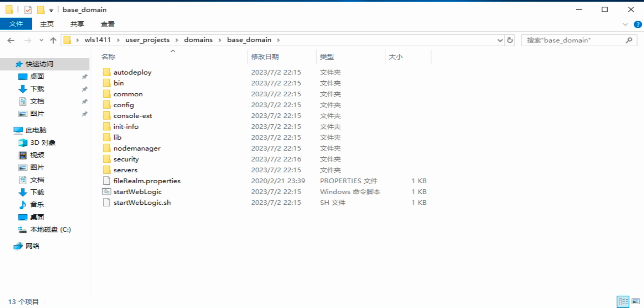Select the autodeploy folder icon
Viewport: 644px width, 308px height.
[x=107, y=72]
